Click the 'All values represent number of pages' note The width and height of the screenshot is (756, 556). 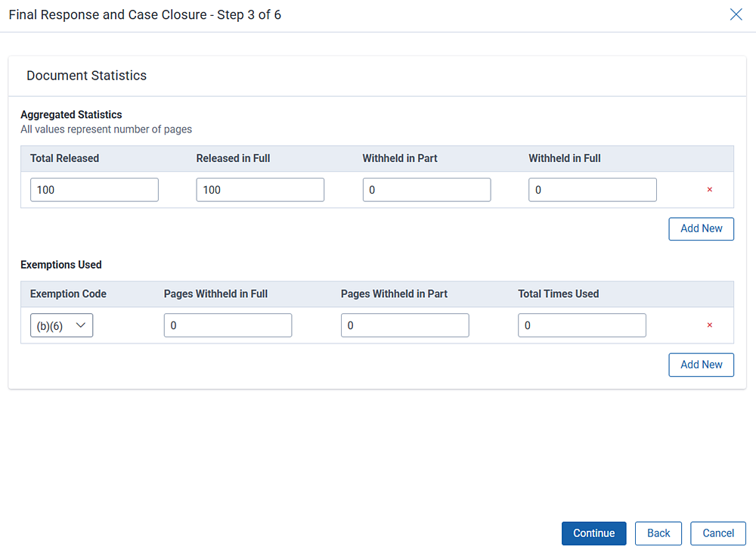point(106,129)
